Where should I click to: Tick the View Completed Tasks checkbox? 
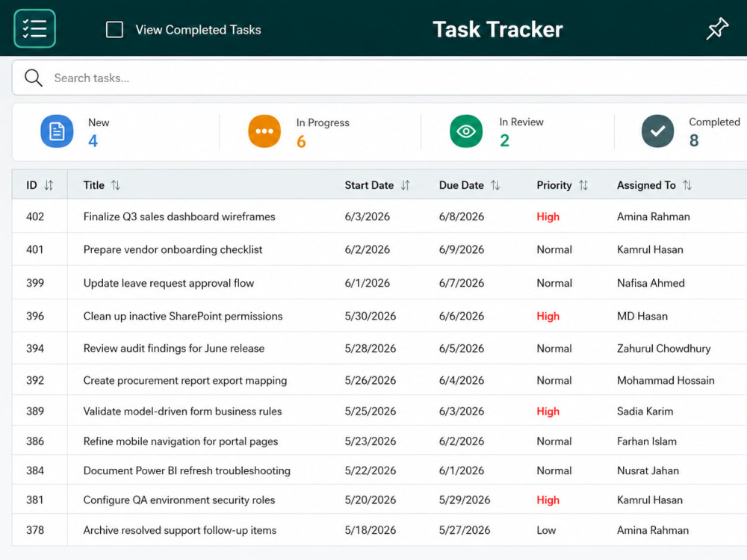(x=114, y=30)
